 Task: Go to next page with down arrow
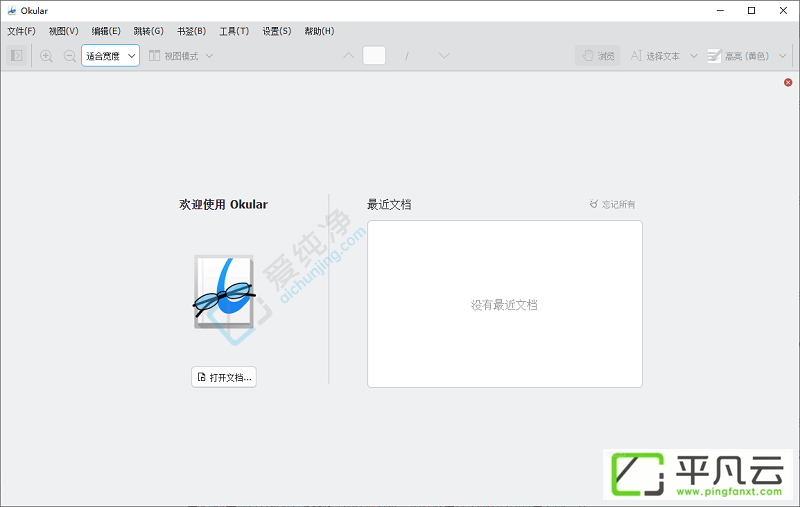click(444, 55)
